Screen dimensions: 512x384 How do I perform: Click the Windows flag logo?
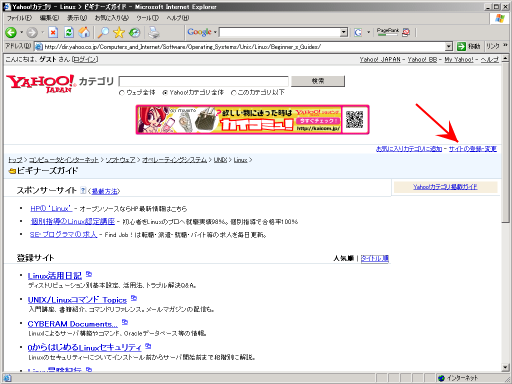(500, 18)
